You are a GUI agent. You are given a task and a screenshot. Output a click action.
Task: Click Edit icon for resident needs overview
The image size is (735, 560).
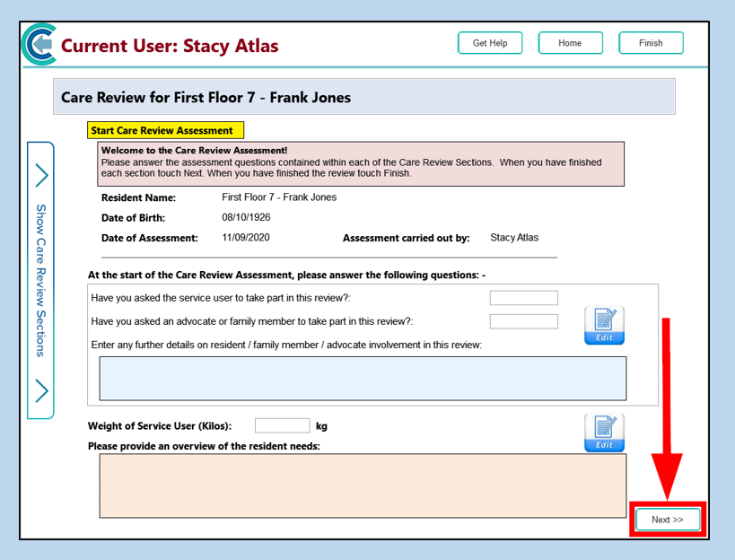click(604, 433)
